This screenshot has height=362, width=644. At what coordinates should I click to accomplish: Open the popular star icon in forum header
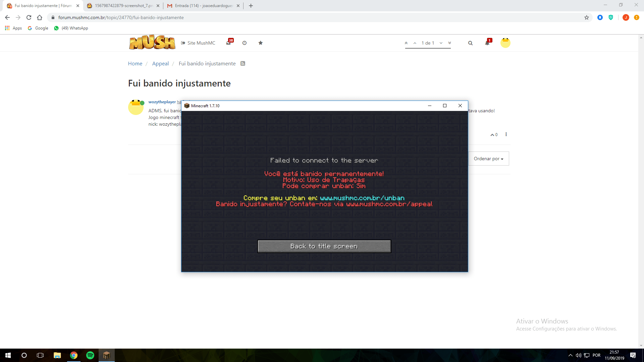[261, 43]
